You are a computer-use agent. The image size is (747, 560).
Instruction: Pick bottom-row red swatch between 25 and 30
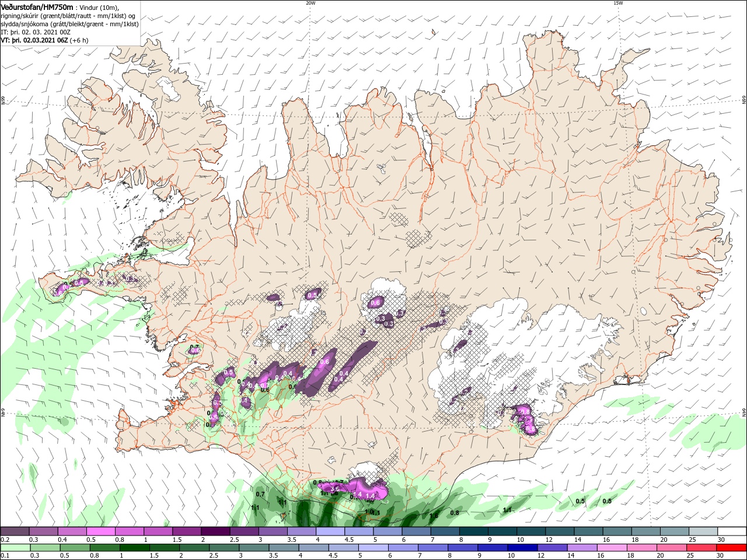tap(701, 548)
